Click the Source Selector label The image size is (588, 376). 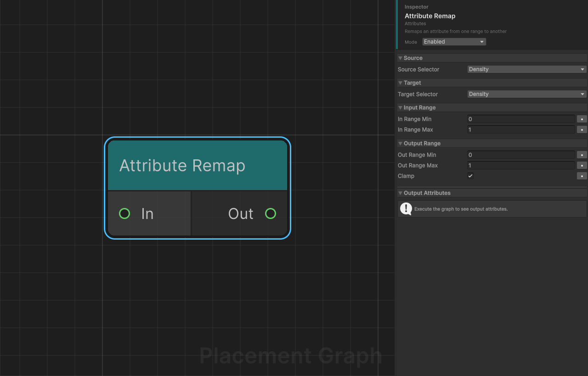click(x=418, y=69)
